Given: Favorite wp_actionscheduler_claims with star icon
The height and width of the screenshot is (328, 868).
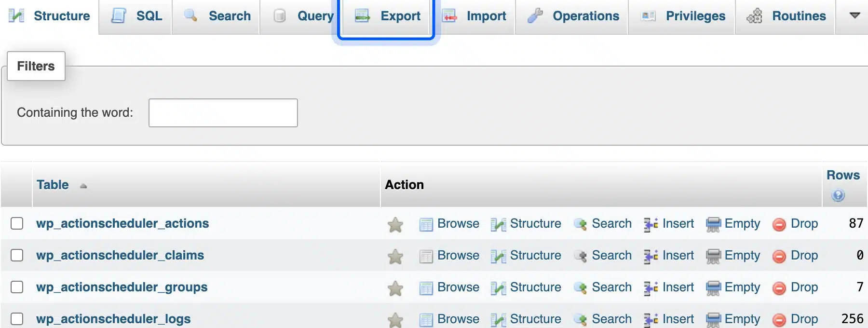Looking at the screenshot, I should pos(395,256).
